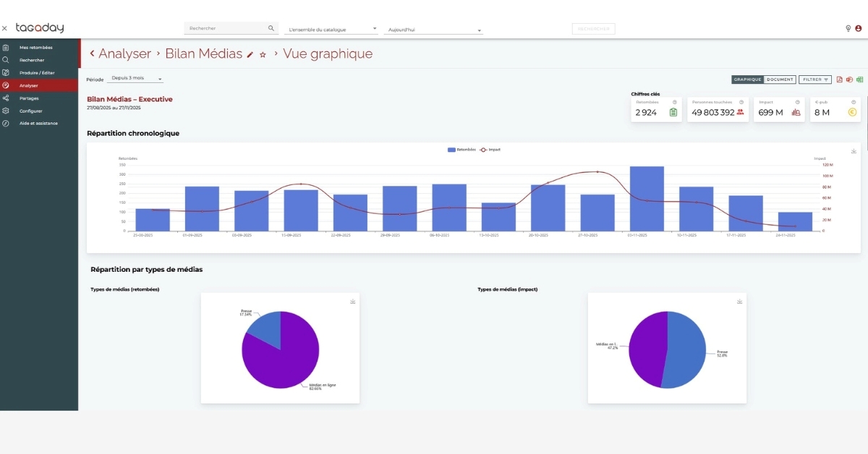
Task: Download the chronological distribution chart
Action: click(854, 151)
